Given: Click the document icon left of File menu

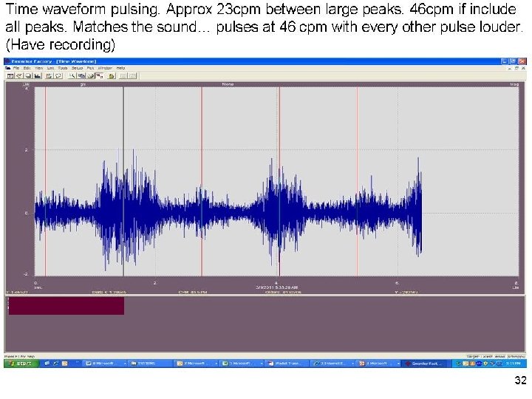Looking at the screenshot, I should (x=8, y=68).
